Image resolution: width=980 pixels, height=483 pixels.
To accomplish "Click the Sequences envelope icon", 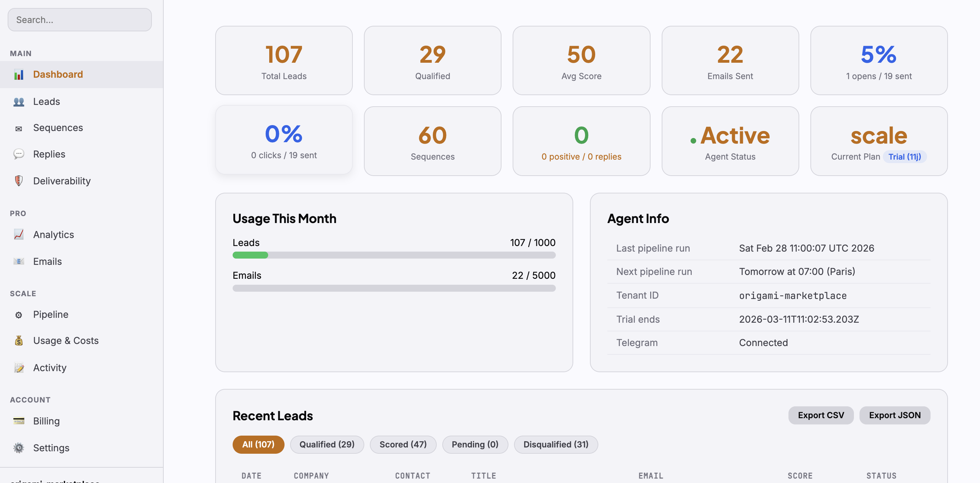I will tap(19, 128).
